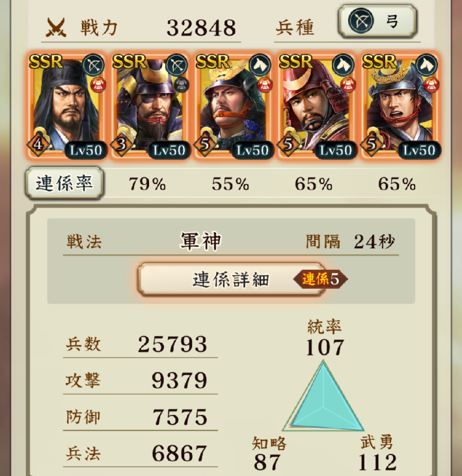Click the crossed swords battle power icon

[x=56, y=27]
